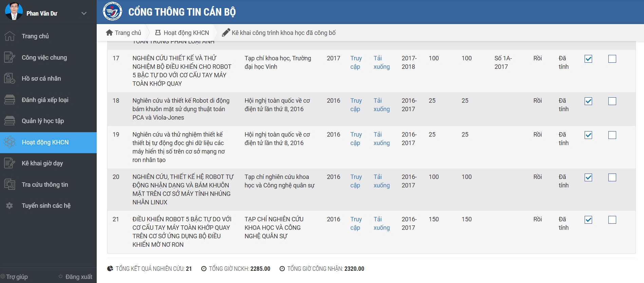Viewport: 644px width, 283px height.
Task: Click Đăng xuất to log out
Action: pos(75,277)
